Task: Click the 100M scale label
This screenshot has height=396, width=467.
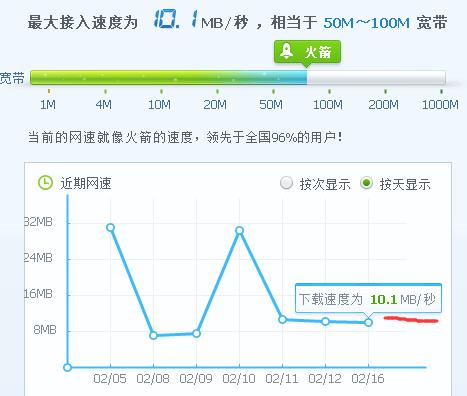Action: click(328, 105)
